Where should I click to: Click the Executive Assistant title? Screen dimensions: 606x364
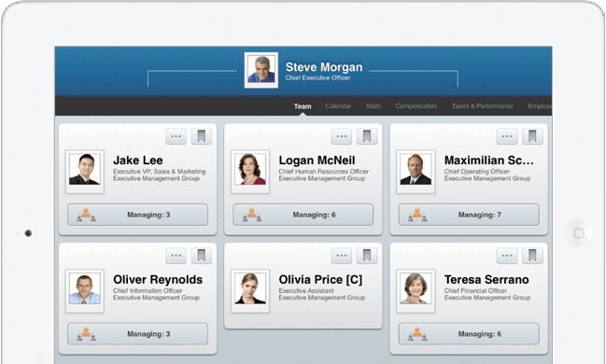(x=306, y=290)
